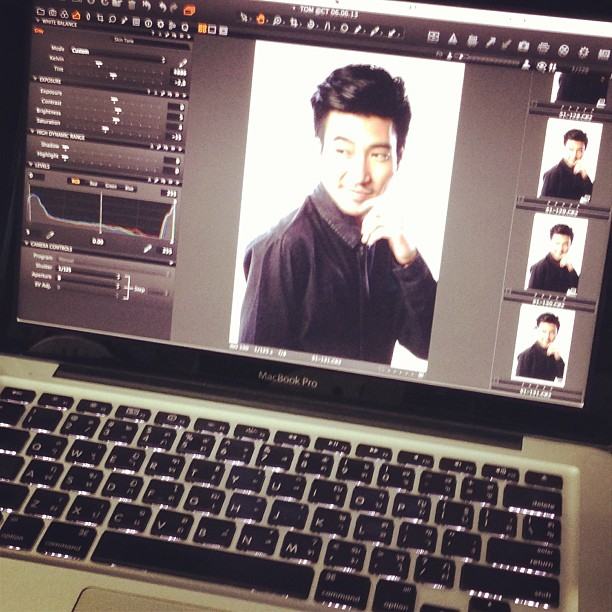The height and width of the screenshot is (612, 612).
Task: Toggle the eye proofing icon above browser
Action: pyautogui.click(x=541, y=66)
